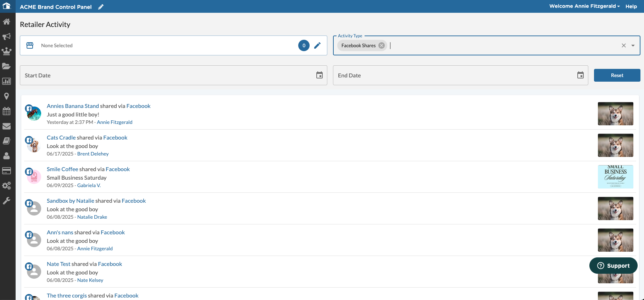Open the Home dashboard from the sidebar
The width and height of the screenshot is (644, 300).
tap(6, 22)
